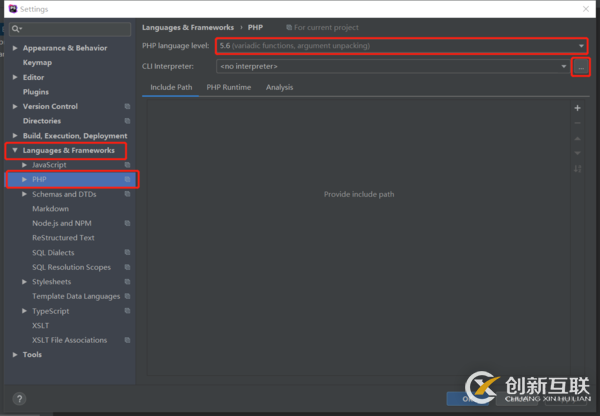Viewport: 600px width, 416px height.
Task: Open the CLI Interpreter dropdown
Action: pyautogui.click(x=393, y=67)
